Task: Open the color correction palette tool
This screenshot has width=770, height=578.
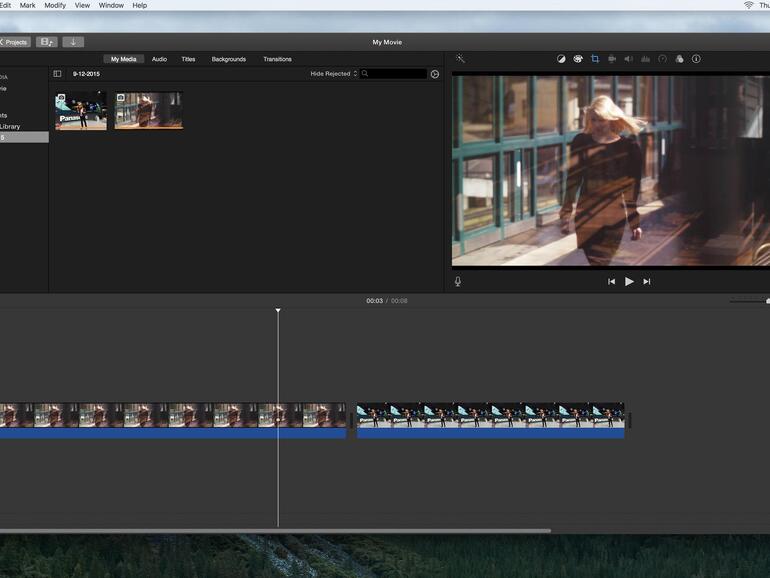Action: pyautogui.click(x=578, y=59)
